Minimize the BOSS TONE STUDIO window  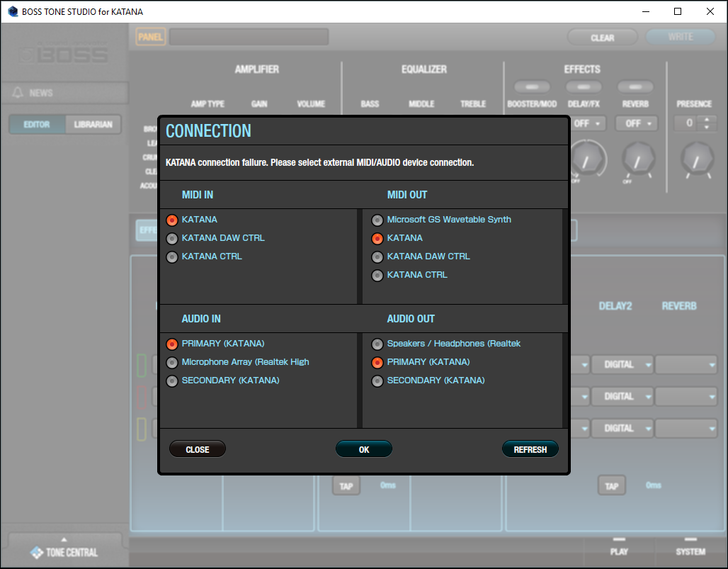tap(646, 11)
